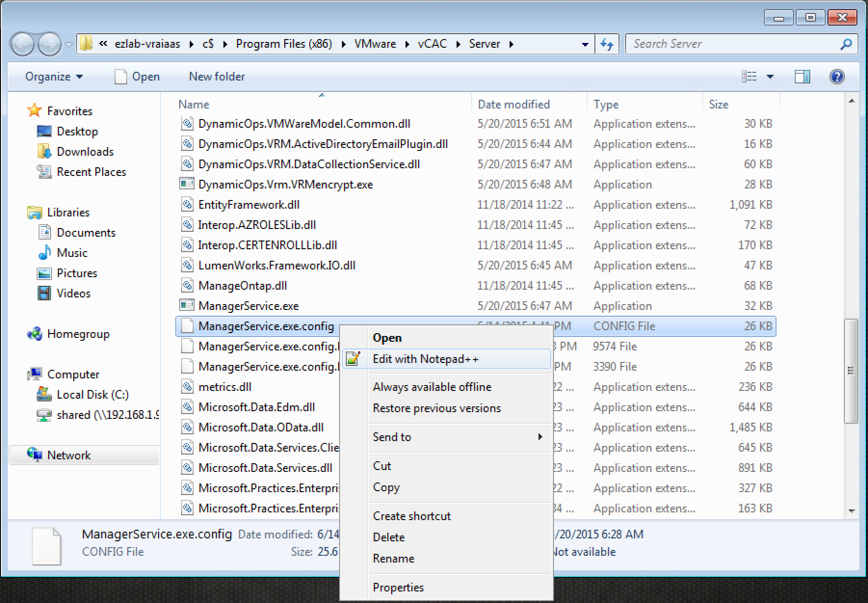868x603 pixels.
Task: Click the search magnifier icon
Action: pos(846,44)
